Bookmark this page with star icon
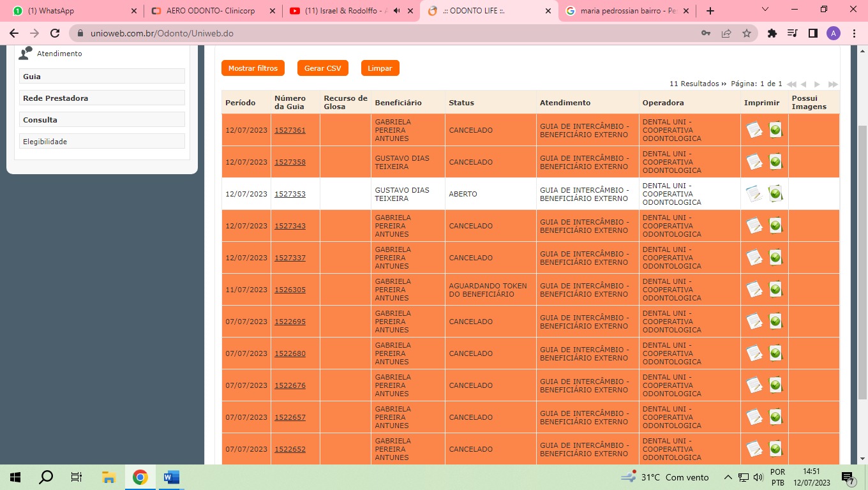 click(746, 33)
